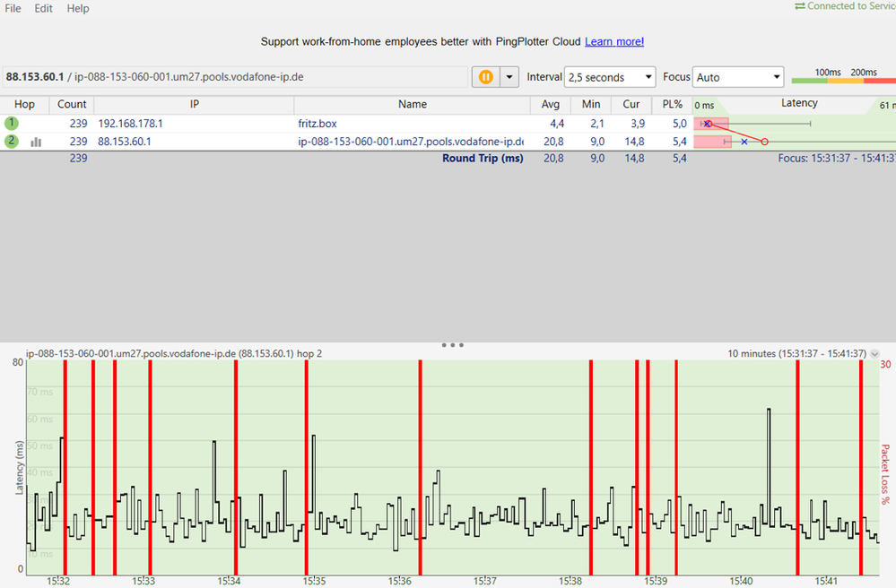
Task: Sort by the Hop column header
Action: pos(24,105)
